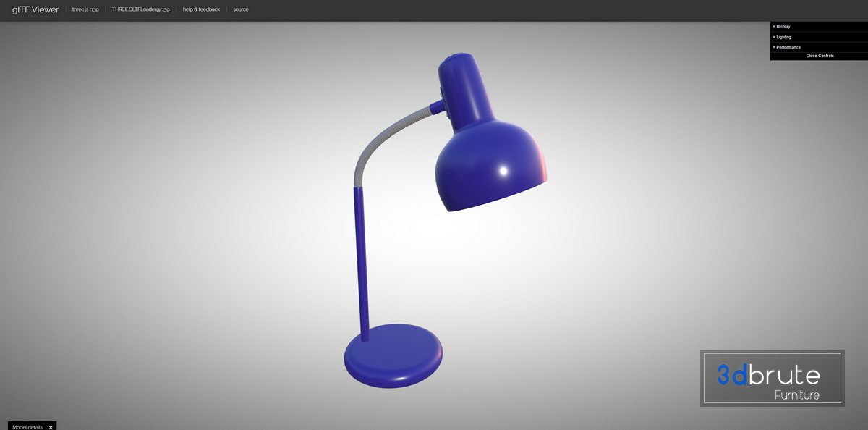Open the source link
Image resolution: width=868 pixels, height=430 pixels.
click(x=241, y=9)
